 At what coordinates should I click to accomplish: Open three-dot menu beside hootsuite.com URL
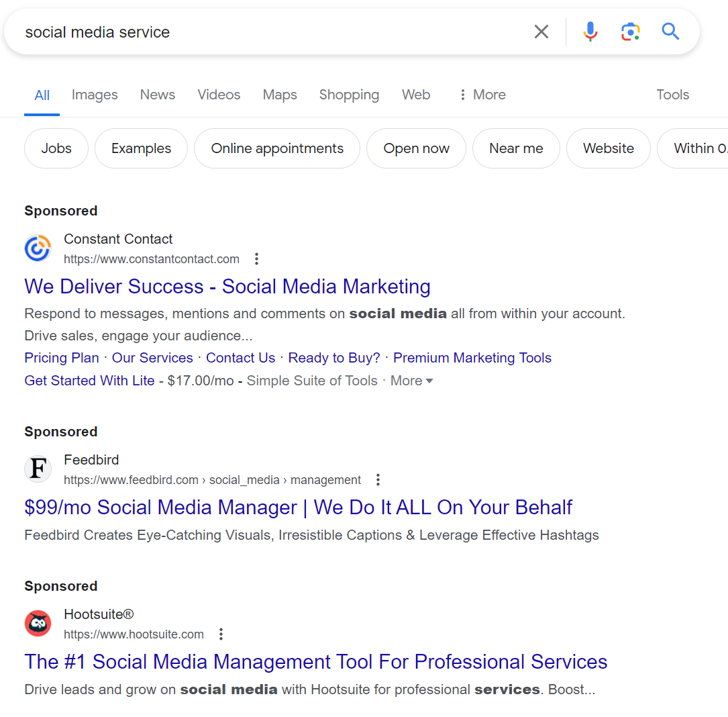tap(221, 634)
